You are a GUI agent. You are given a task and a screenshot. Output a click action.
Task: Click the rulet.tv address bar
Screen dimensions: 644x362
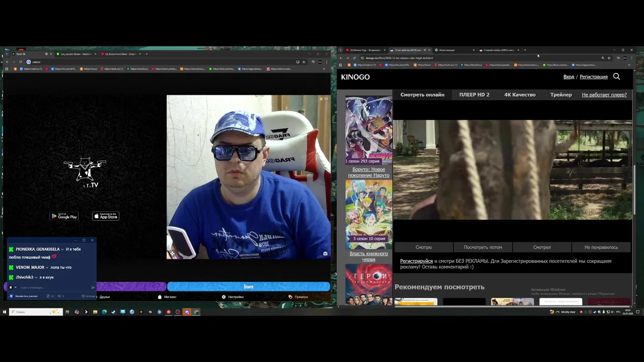point(166,62)
